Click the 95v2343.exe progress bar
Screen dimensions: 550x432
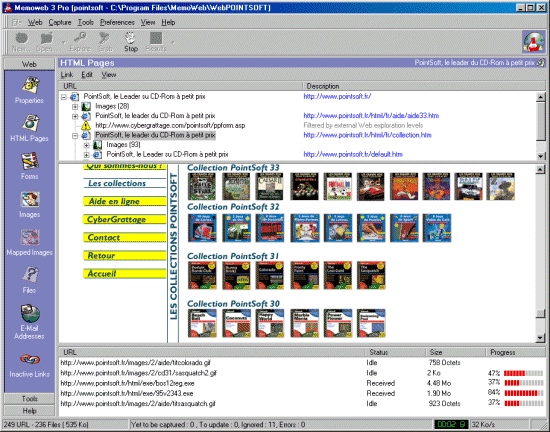click(523, 393)
